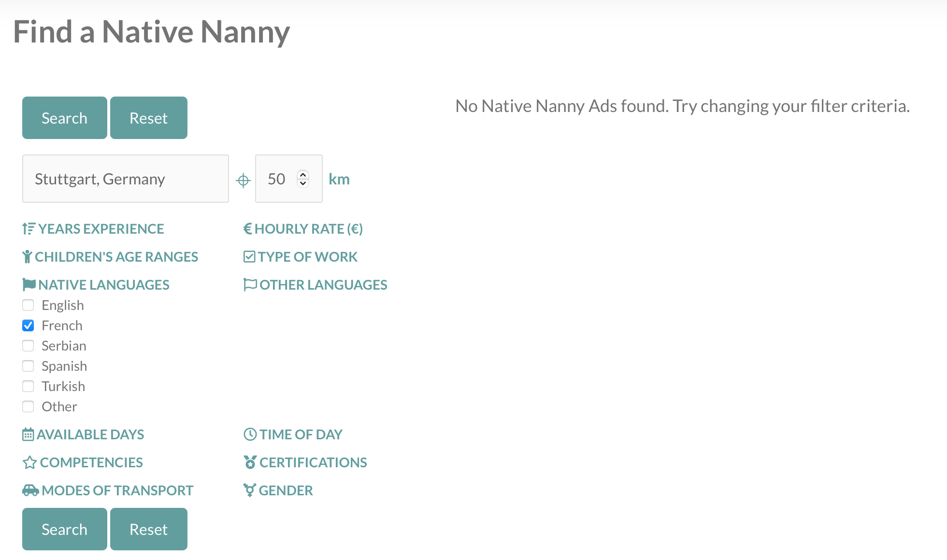Viewport: 947px width, 560px height.
Task: Click the Stuttgart, Germany location field
Action: click(x=126, y=179)
